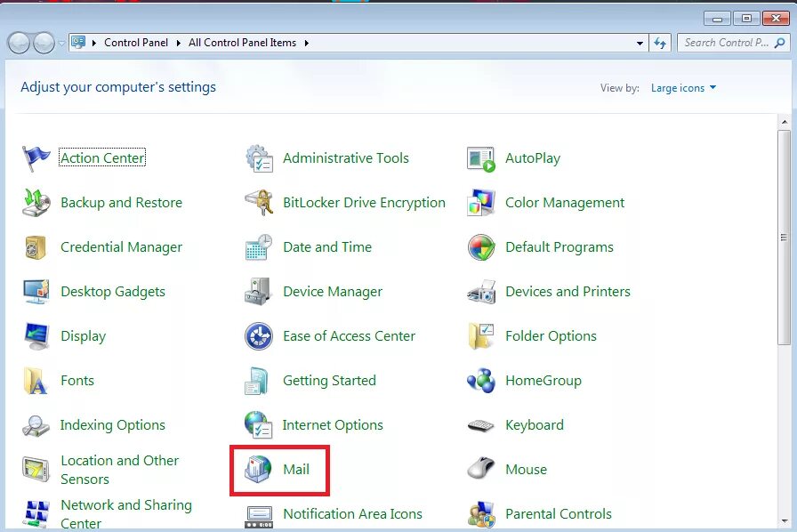Open the Default Programs icon
The height and width of the screenshot is (532, 797).
coord(481,247)
